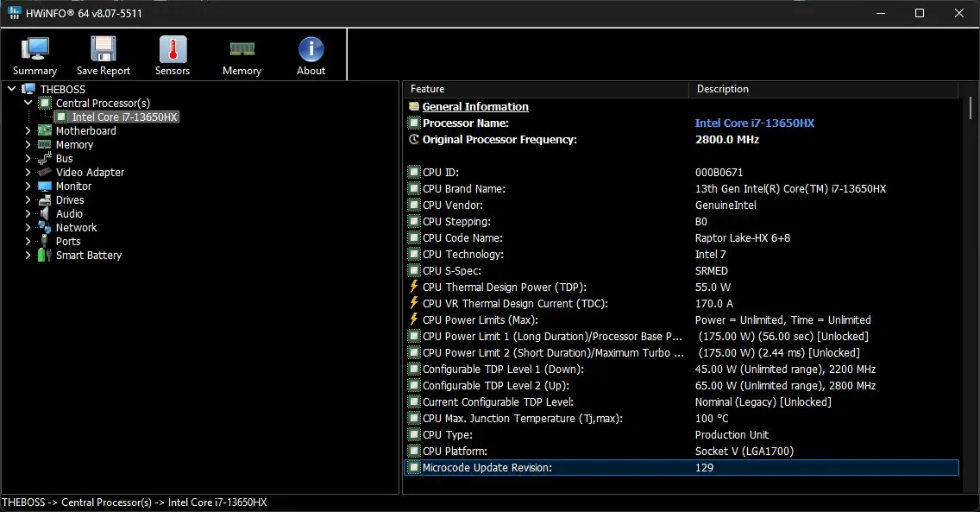Viewport: 980px width, 512px height.
Task: Collapse the THEBOSS root node
Action: (x=11, y=89)
